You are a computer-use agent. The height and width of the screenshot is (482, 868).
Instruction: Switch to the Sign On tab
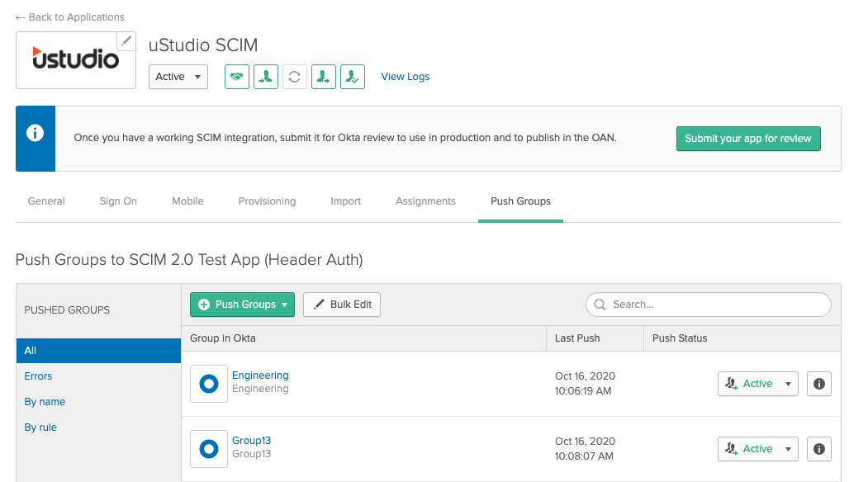point(118,201)
